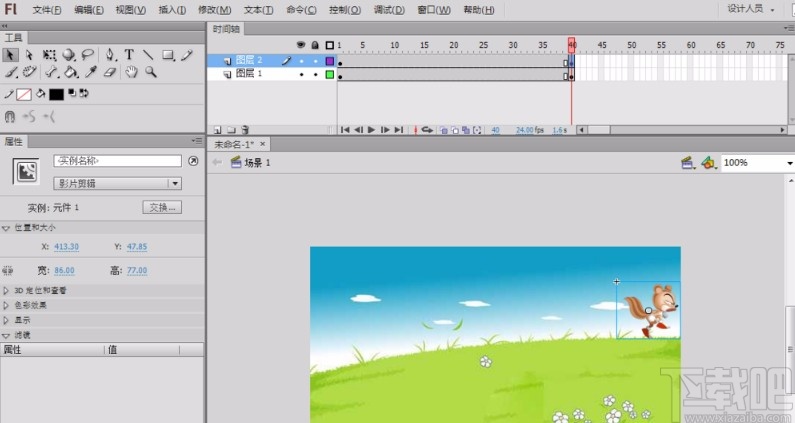795x423 pixels.
Task: Open the 控制(O) menu
Action: pos(345,10)
